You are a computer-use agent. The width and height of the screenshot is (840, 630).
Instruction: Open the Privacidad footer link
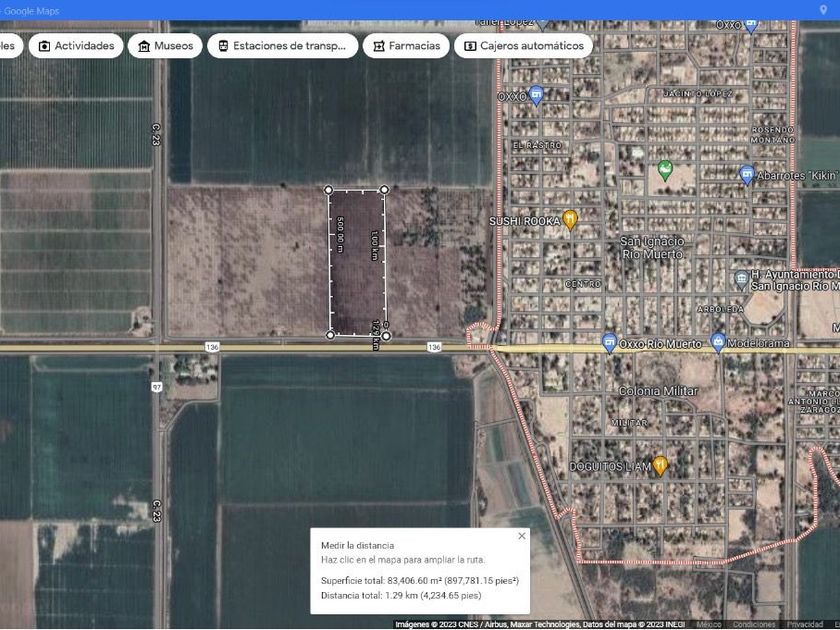tap(804, 624)
